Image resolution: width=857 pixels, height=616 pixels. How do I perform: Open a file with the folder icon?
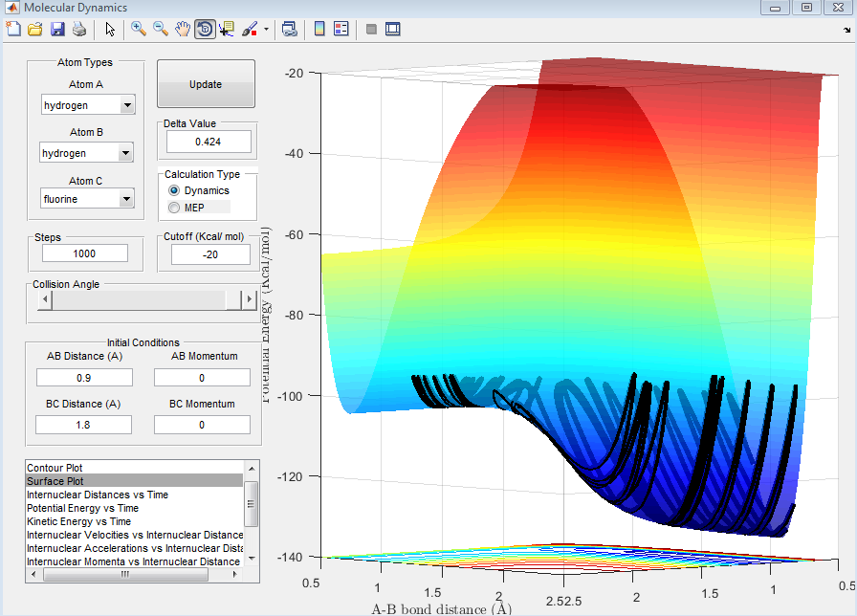(x=34, y=30)
